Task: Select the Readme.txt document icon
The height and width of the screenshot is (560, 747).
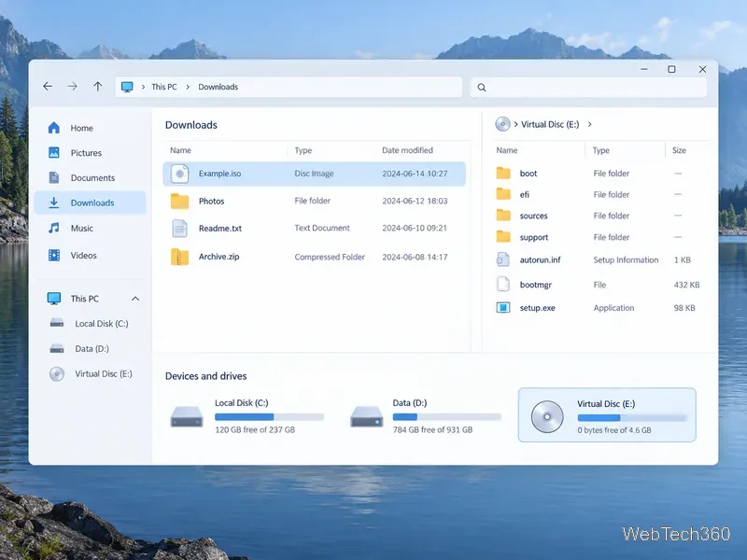Action: (179, 229)
